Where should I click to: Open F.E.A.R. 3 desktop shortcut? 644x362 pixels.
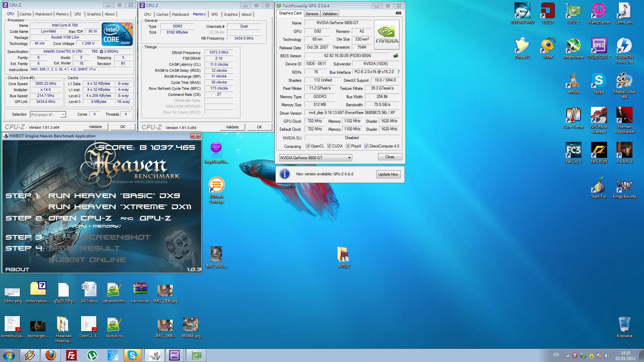point(624,153)
